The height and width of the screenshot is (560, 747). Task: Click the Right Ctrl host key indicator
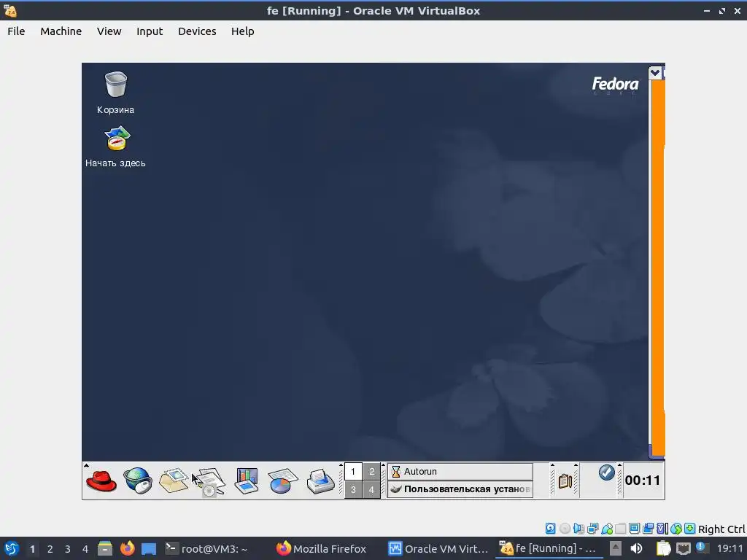coord(721,529)
